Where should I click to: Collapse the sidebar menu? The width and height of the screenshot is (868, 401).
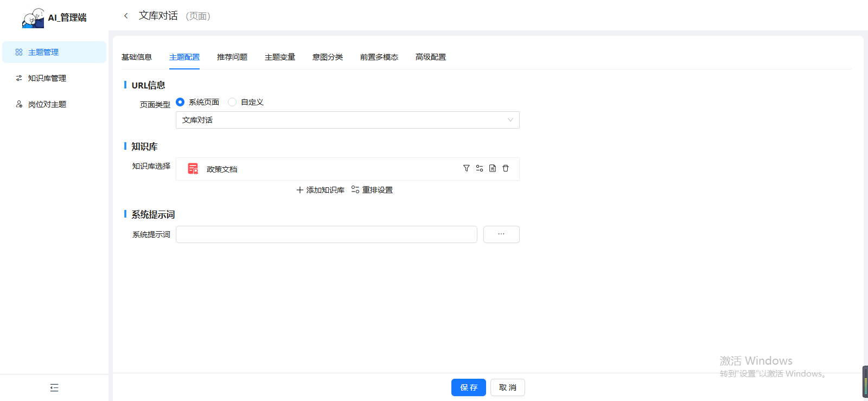click(x=54, y=387)
